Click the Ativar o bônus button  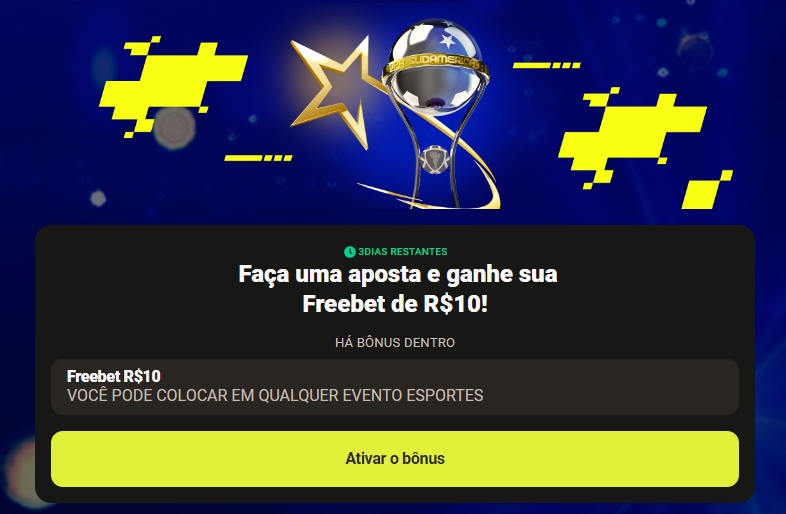(x=395, y=458)
